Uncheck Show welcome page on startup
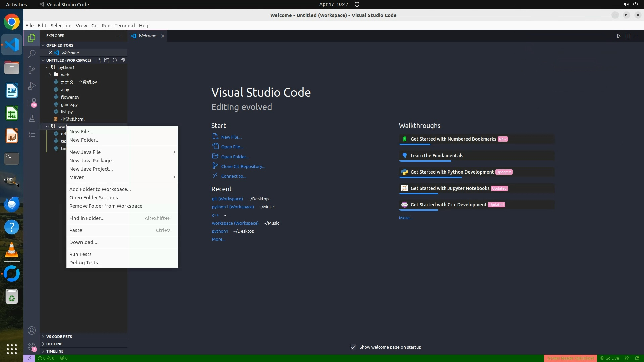The image size is (644, 362). pos(353,347)
